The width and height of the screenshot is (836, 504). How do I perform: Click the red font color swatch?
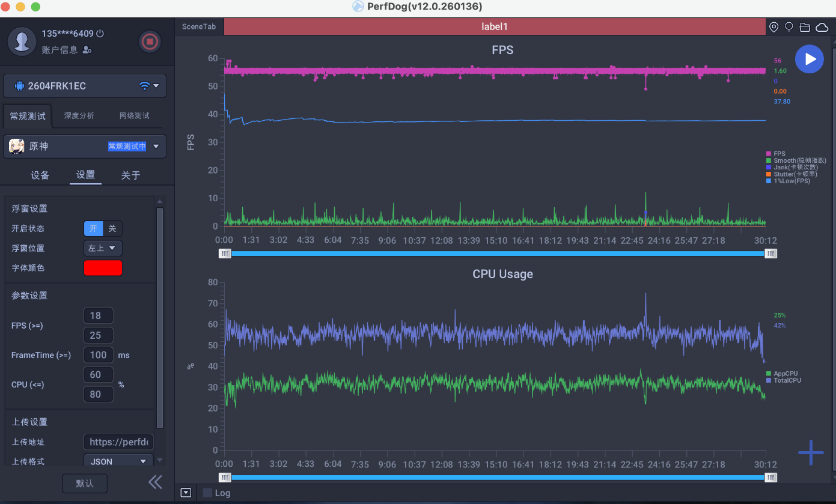point(103,268)
